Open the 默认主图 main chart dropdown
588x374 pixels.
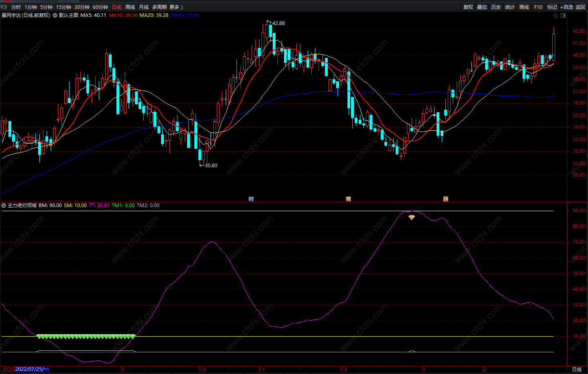pos(55,15)
